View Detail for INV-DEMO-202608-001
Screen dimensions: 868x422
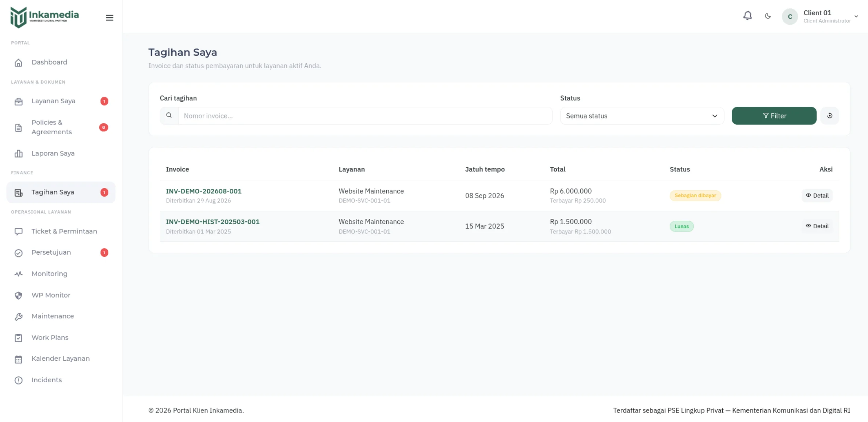817,195
